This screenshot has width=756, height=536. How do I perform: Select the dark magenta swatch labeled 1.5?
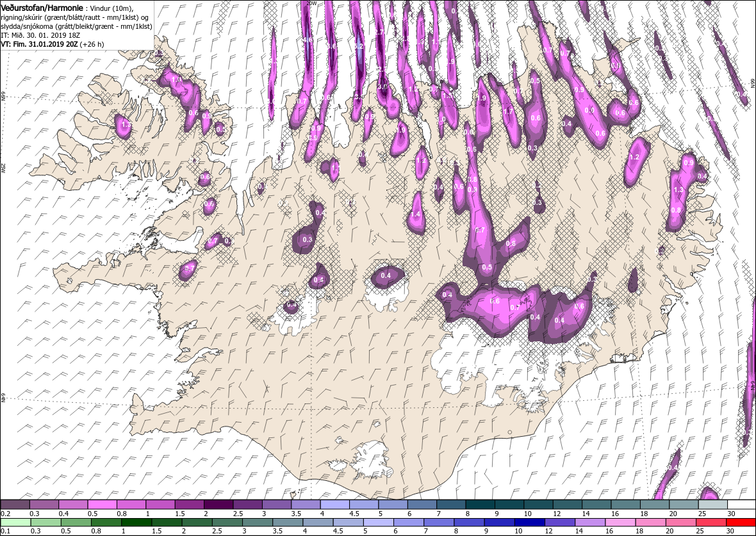190,504
